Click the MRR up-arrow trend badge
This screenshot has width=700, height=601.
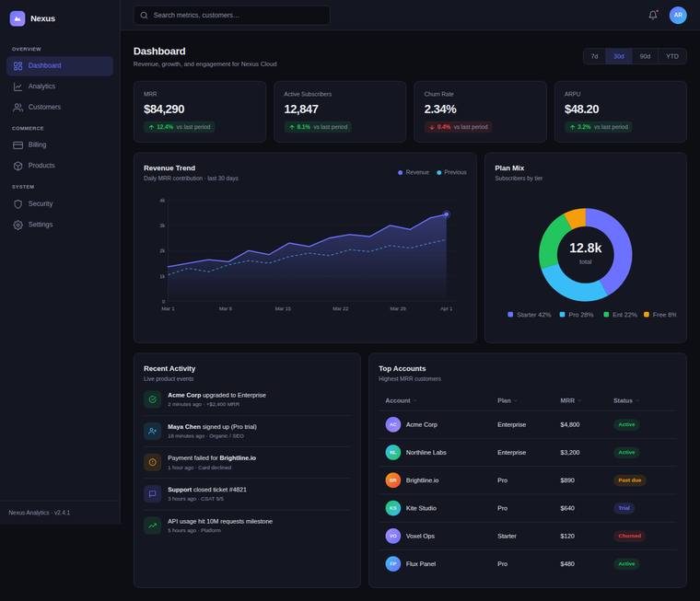(x=179, y=127)
